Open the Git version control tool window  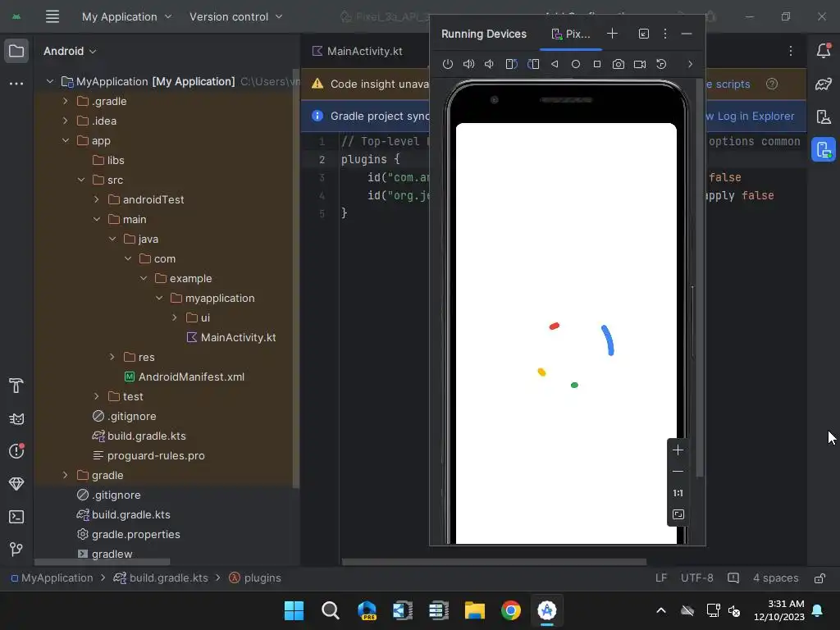coord(16,549)
